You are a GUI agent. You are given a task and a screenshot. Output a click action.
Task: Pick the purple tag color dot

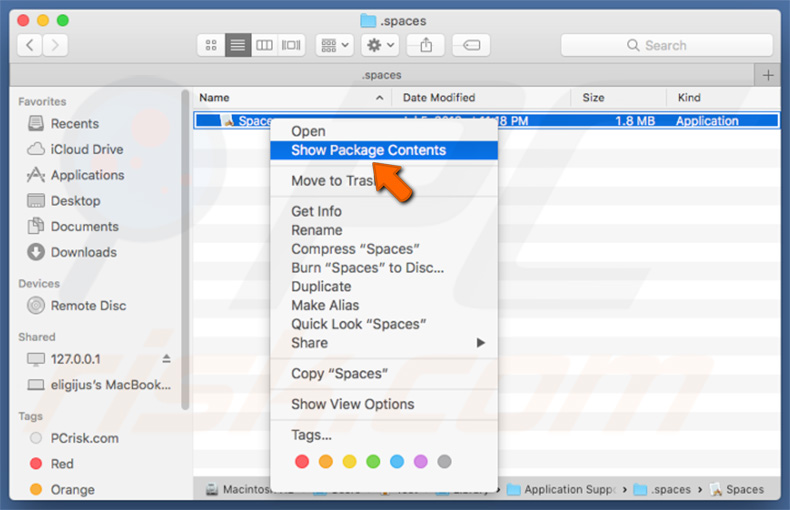click(x=420, y=462)
